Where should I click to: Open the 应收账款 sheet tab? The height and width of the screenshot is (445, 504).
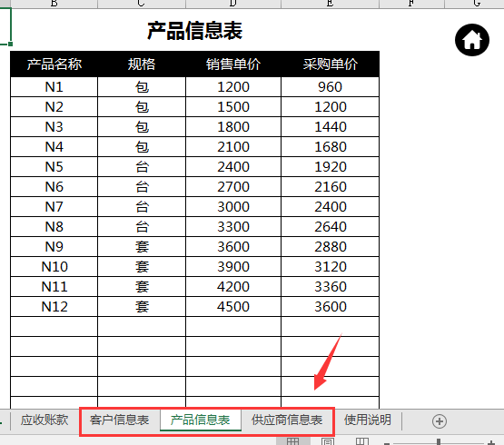[44, 420]
